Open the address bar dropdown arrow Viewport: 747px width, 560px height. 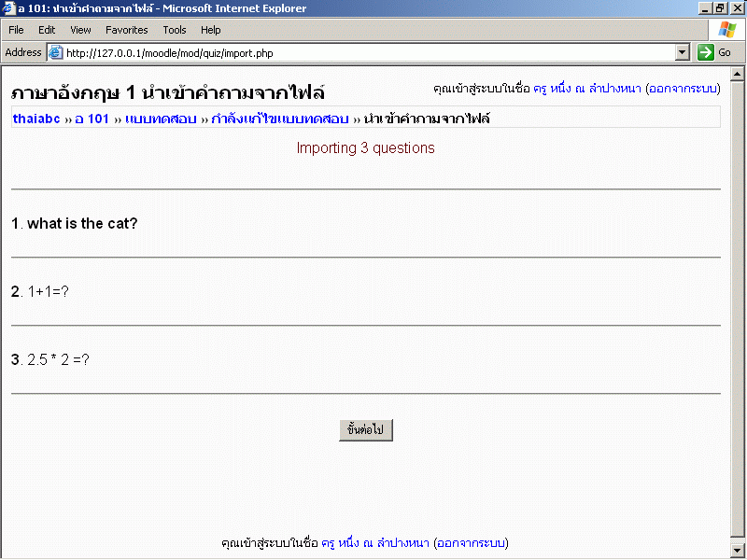[x=682, y=53]
